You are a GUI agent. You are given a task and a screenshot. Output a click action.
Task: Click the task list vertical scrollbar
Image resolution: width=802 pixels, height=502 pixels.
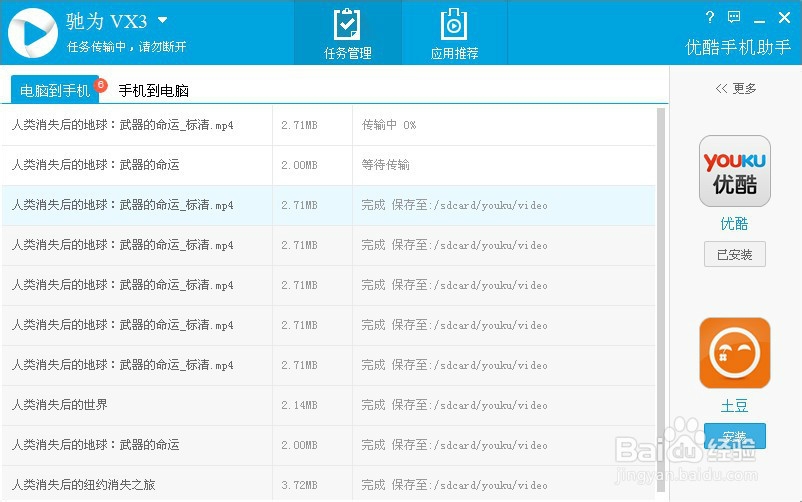tap(660, 299)
